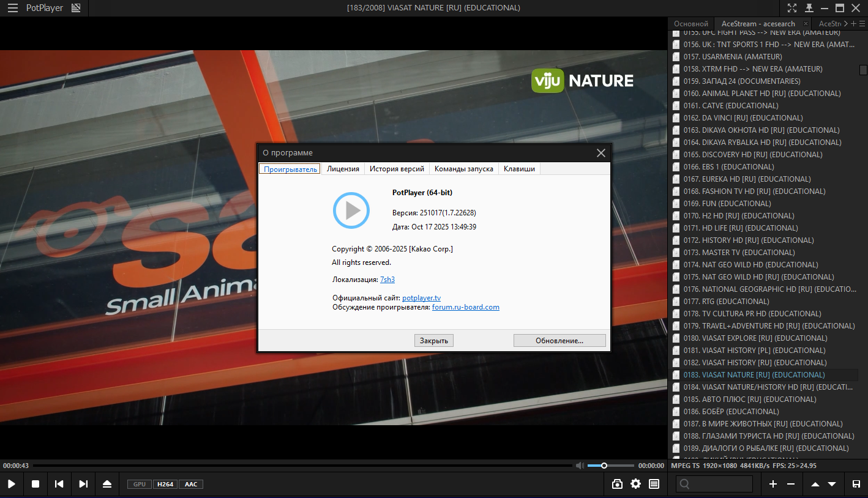
Task: Click file icon beside 0173. MASTER TV
Action: (676, 253)
